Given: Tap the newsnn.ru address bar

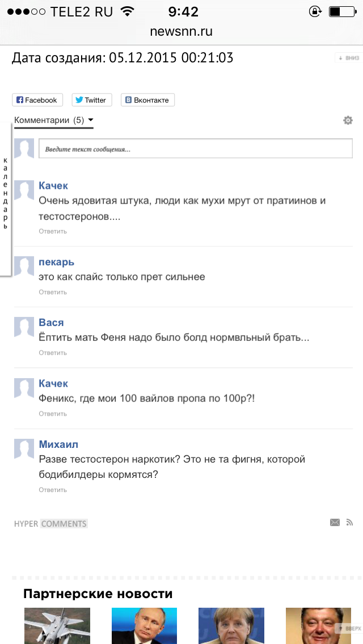Looking at the screenshot, I should [181, 32].
